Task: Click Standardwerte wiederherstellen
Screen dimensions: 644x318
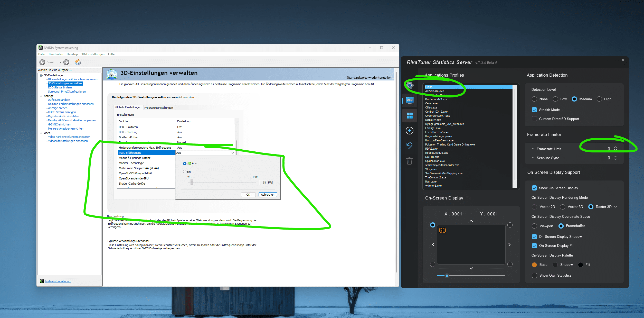Action: click(x=369, y=78)
